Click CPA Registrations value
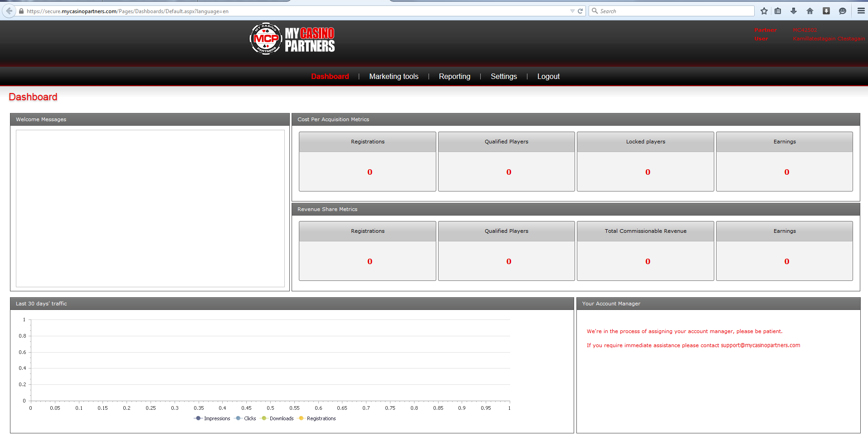This screenshot has height=442, width=868. pos(370,172)
